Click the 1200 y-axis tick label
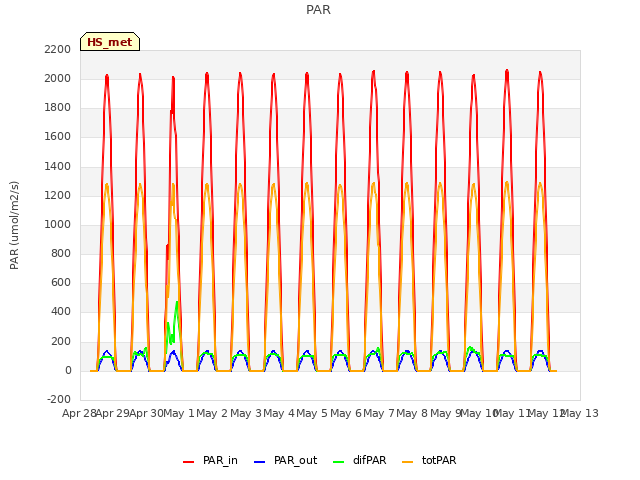Image resolution: width=640 pixels, height=480 pixels. [x=58, y=195]
